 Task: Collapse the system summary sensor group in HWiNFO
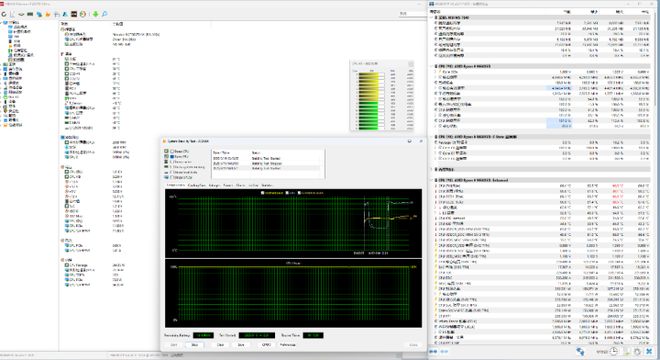pyautogui.click(x=432, y=18)
